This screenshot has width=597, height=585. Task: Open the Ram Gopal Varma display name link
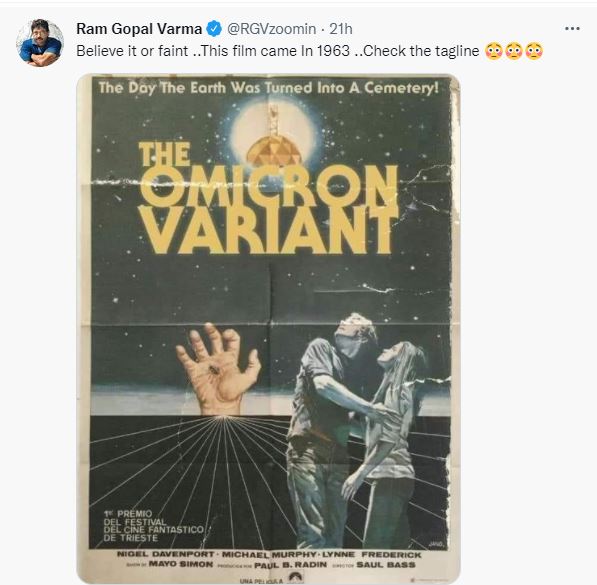[x=139, y=29]
